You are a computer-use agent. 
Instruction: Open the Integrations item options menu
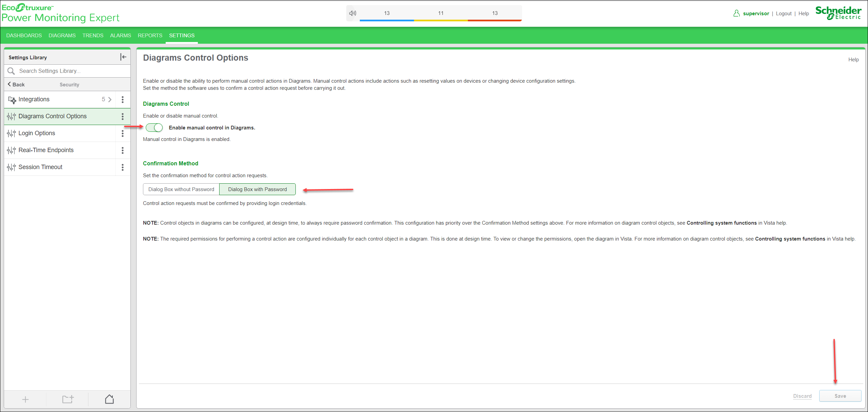(123, 100)
